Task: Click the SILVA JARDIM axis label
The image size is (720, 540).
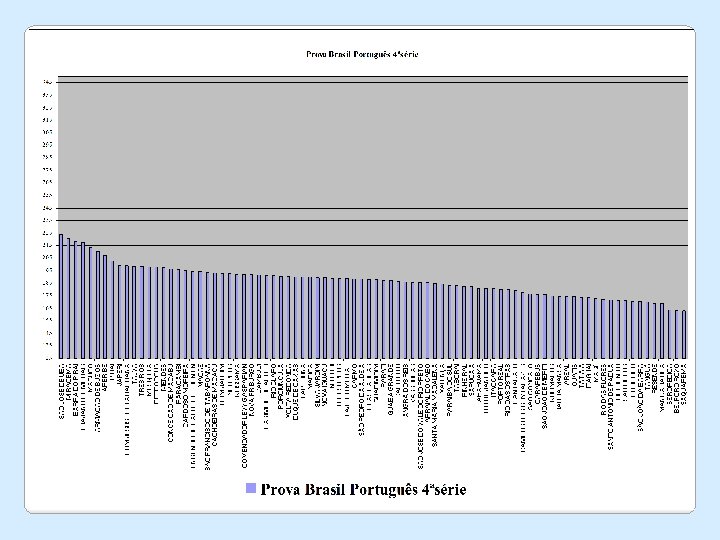Action: coord(318,385)
